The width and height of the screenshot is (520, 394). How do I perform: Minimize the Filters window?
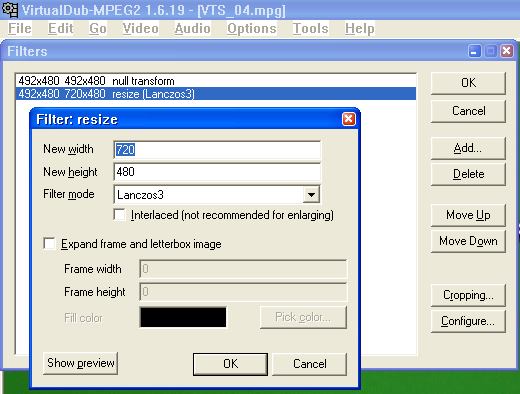474,51
